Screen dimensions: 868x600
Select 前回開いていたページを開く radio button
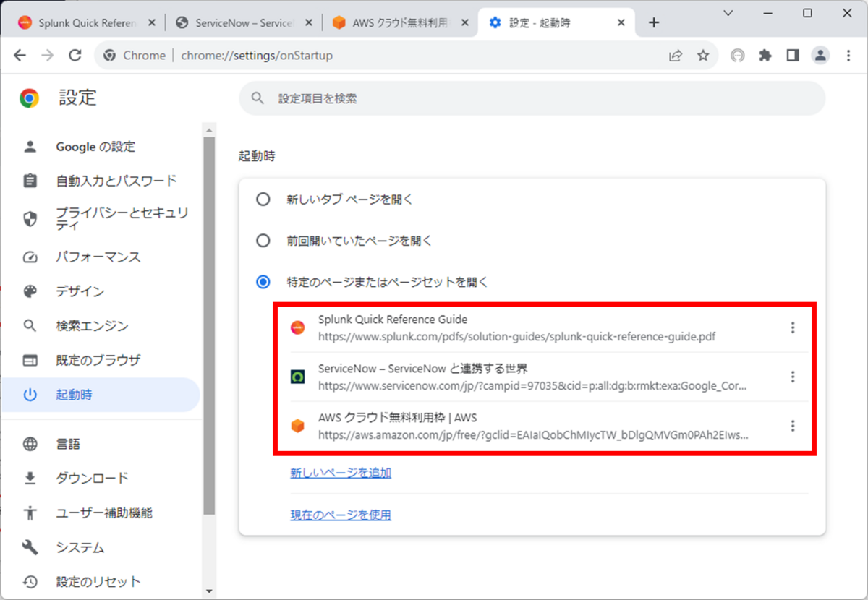pos(263,240)
